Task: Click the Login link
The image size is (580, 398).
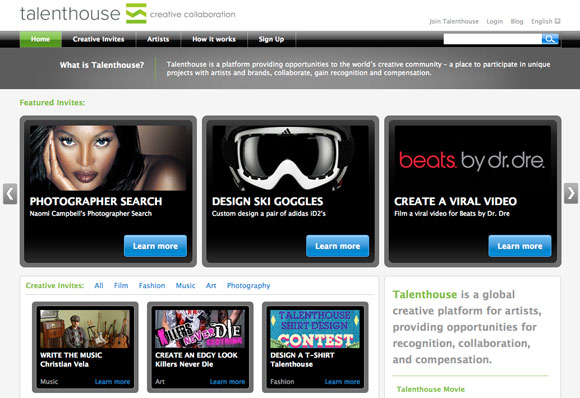Action: pos(495,21)
